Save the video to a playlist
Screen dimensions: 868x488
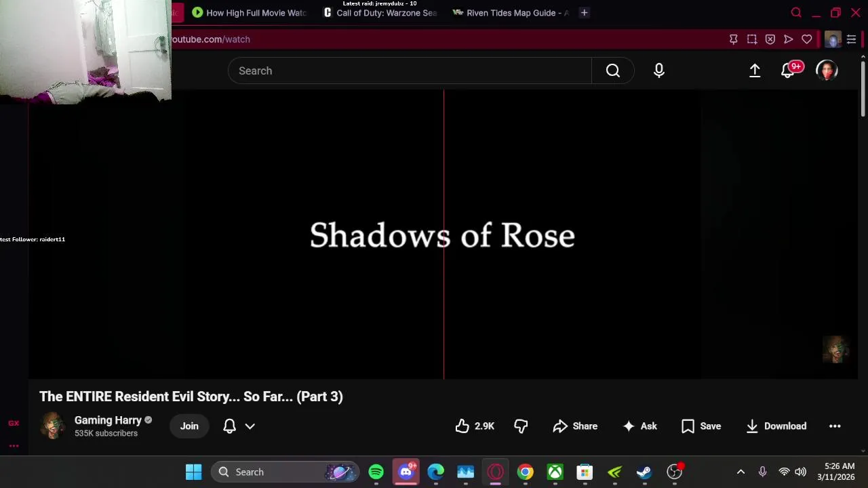701,426
